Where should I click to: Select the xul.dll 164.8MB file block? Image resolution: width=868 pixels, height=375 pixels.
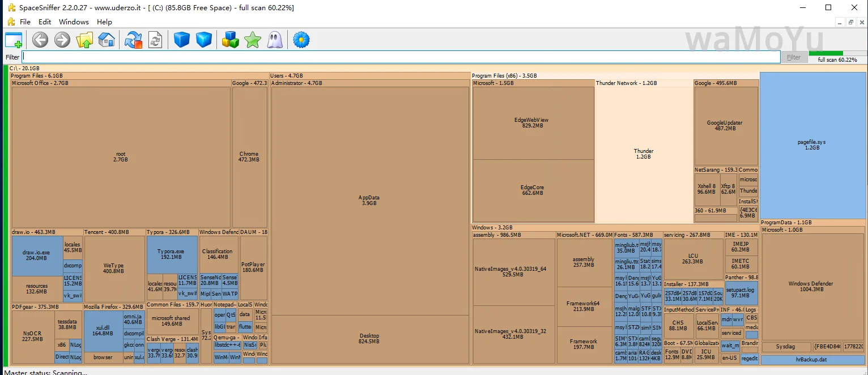[x=103, y=331]
